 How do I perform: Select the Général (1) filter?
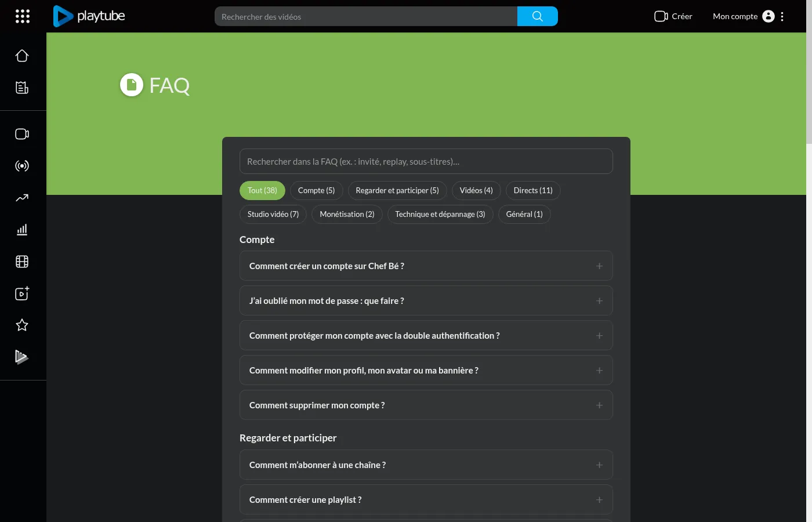pyautogui.click(x=524, y=214)
